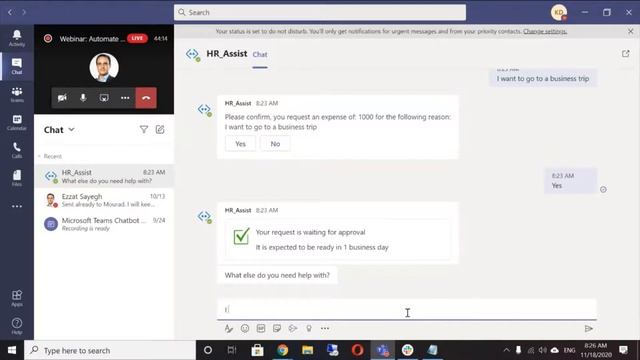Screen dimensions: 640x360
Task: Open the text Format options
Action: 229,329
